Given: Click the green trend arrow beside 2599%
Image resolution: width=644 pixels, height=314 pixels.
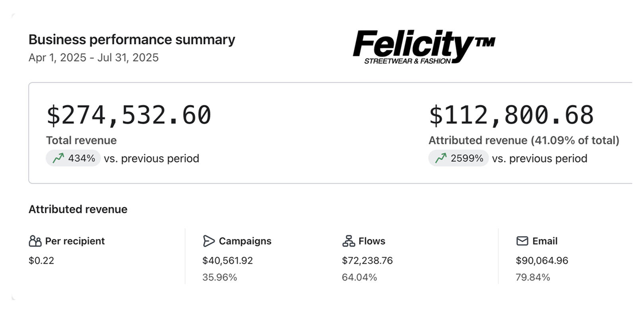Looking at the screenshot, I should (x=441, y=158).
